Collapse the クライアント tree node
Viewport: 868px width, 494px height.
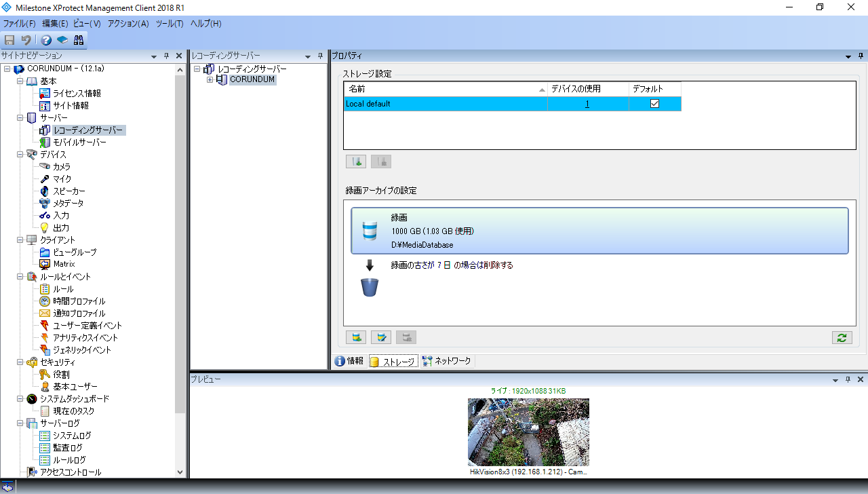pos(20,240)
